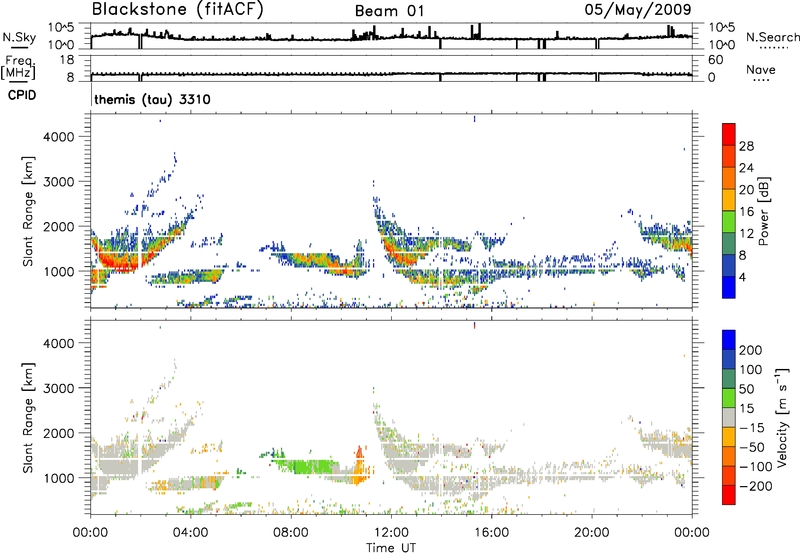This screenshot has height=554, width=800.
Task: Click the "20:00" time axis tick
Action: click(x=592, y=533)
